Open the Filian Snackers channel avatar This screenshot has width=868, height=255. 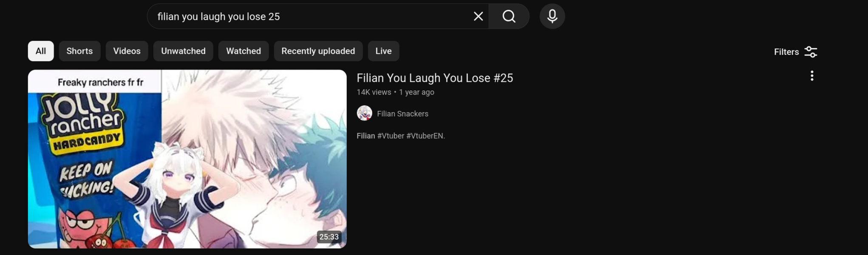click(x=364, y=113)
